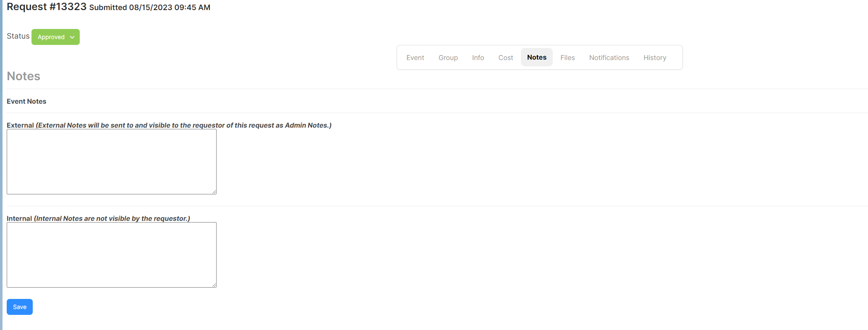The height and width of the screenshot is (330, 868).
Task: Open the Info tab
Action: pos(478,58)
